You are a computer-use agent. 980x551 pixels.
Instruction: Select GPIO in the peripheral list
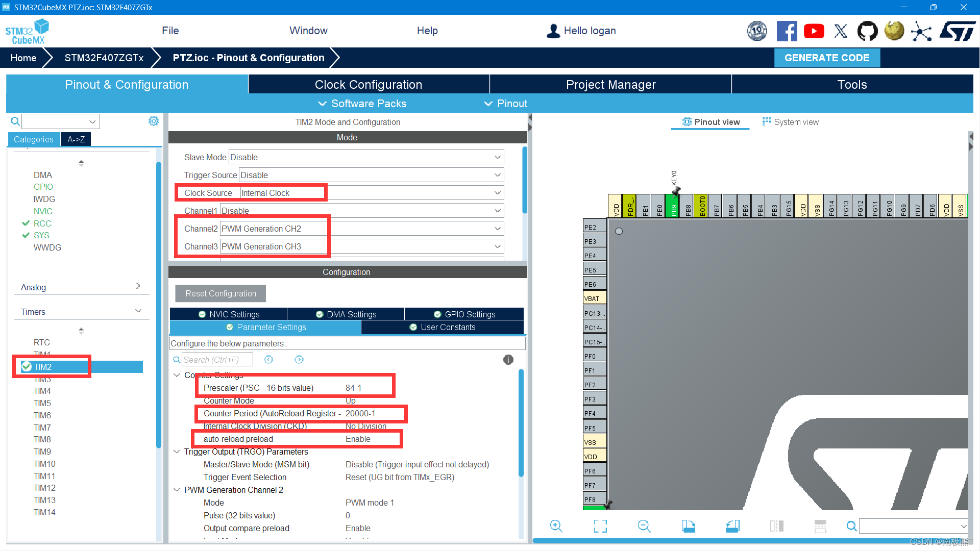pyautogui.click(x=43, y=187)
